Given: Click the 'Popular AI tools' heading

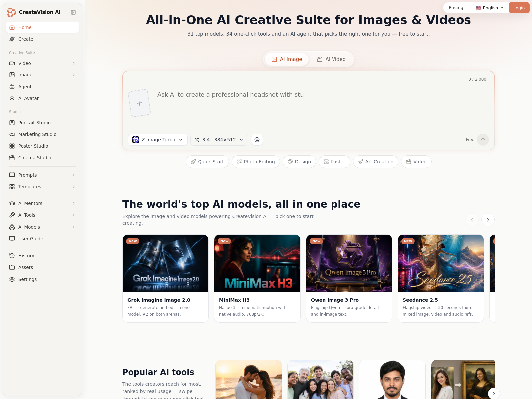Looking at the screenshot, I should click(158, 372).
